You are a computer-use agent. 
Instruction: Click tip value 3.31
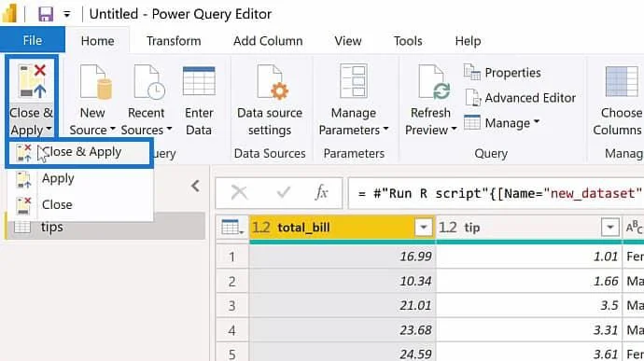pos(529,330)
